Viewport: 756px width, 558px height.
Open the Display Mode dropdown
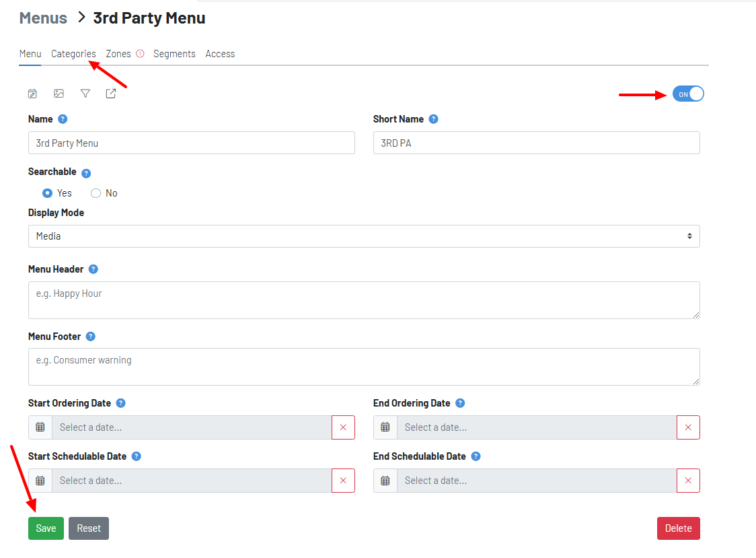point(364,236)
